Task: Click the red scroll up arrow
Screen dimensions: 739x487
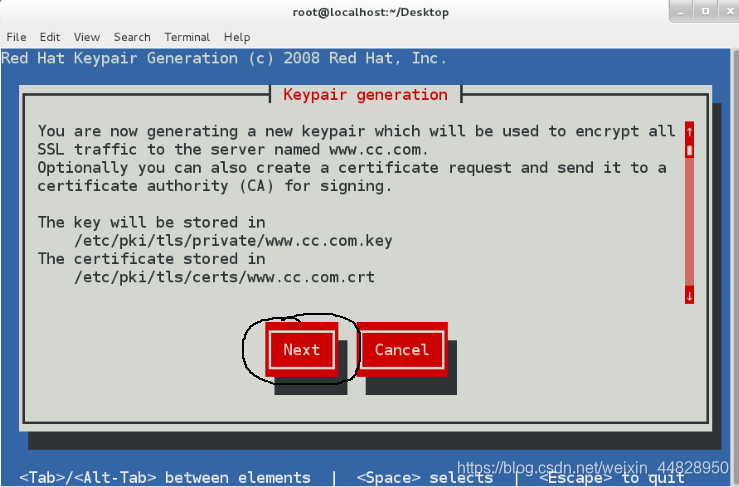Action: click(690, 131)
